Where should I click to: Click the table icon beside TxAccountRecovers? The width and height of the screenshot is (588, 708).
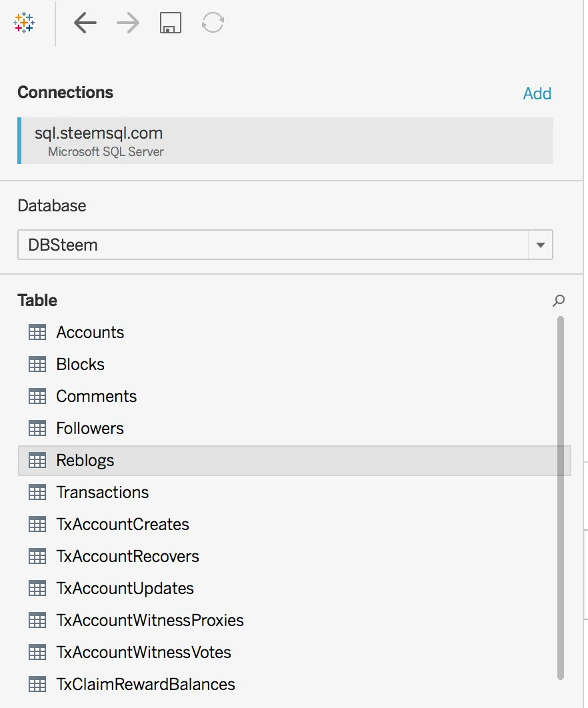pyautogui.click(x=37, y=556)
